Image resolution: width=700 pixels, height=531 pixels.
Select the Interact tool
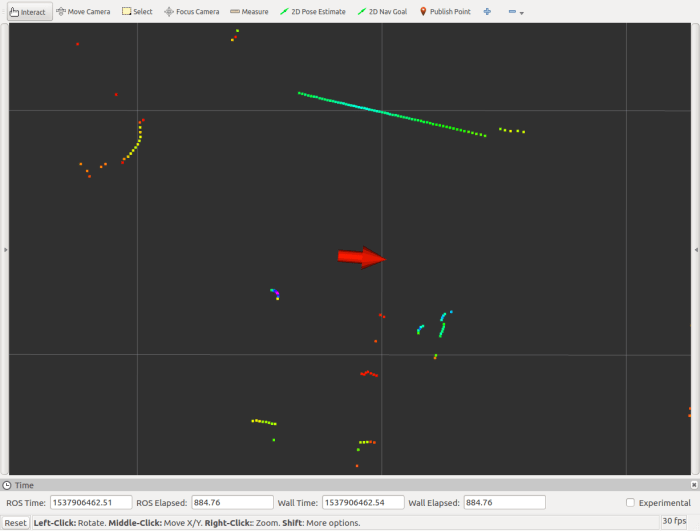[27, 12]
